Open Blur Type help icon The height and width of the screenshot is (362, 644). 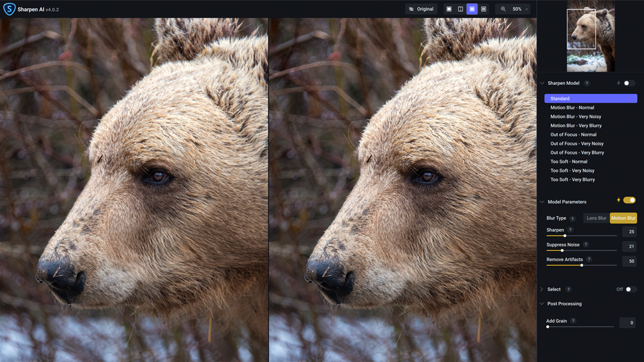click(x=572, y=218)
